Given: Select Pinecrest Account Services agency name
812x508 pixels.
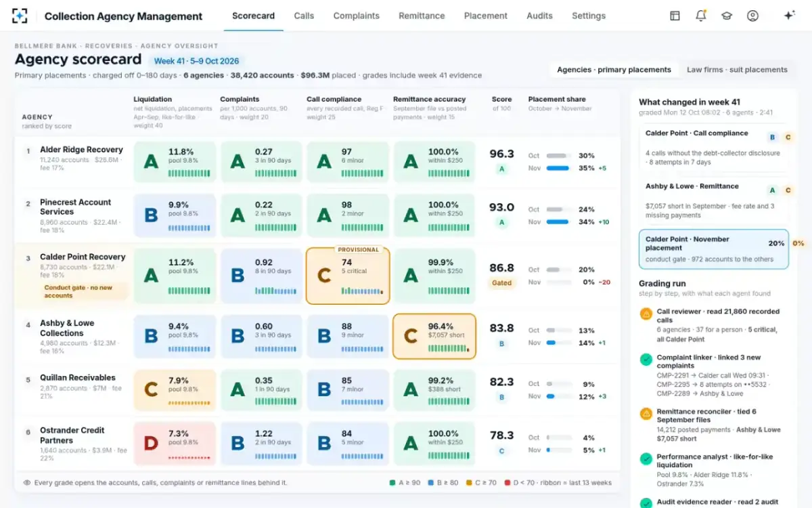Looking at the screenshot, I should point(75,207).
